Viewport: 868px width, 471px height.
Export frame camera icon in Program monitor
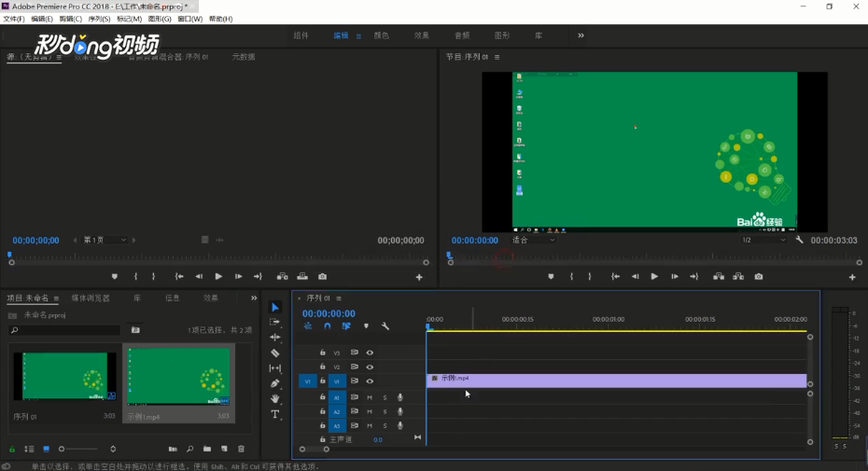pos(759,276)
